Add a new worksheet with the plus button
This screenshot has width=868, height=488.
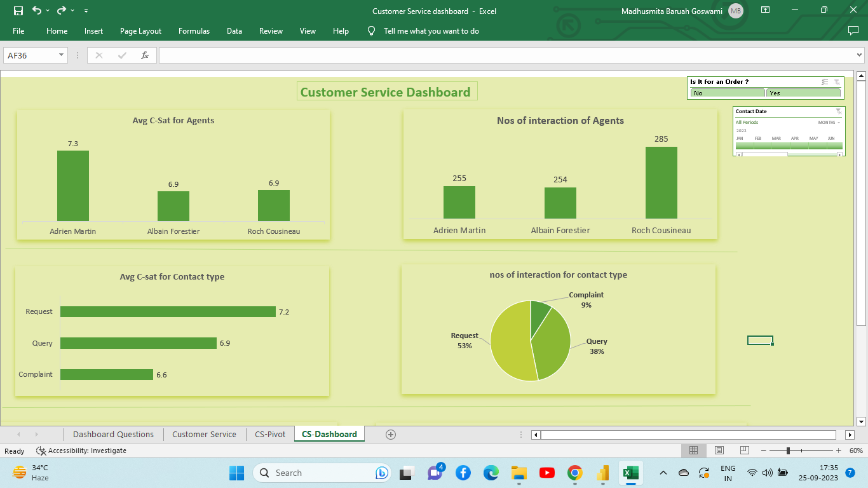390,434
